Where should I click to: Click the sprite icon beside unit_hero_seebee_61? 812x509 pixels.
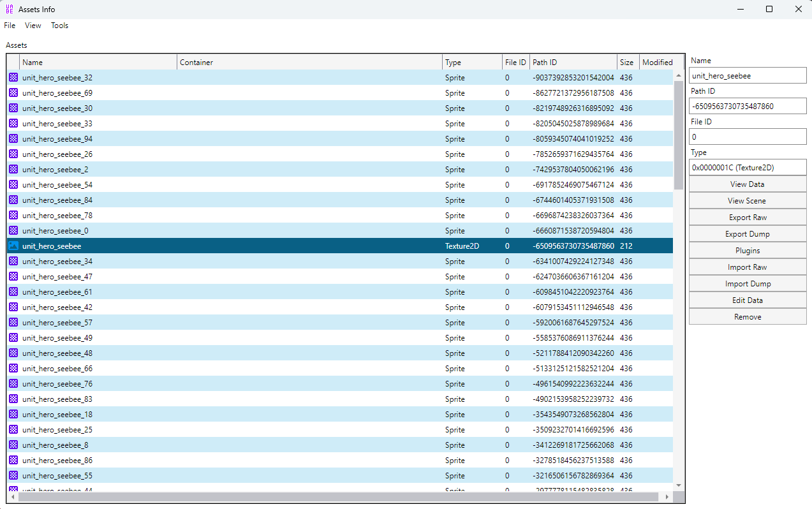click(x=13, y=292)
